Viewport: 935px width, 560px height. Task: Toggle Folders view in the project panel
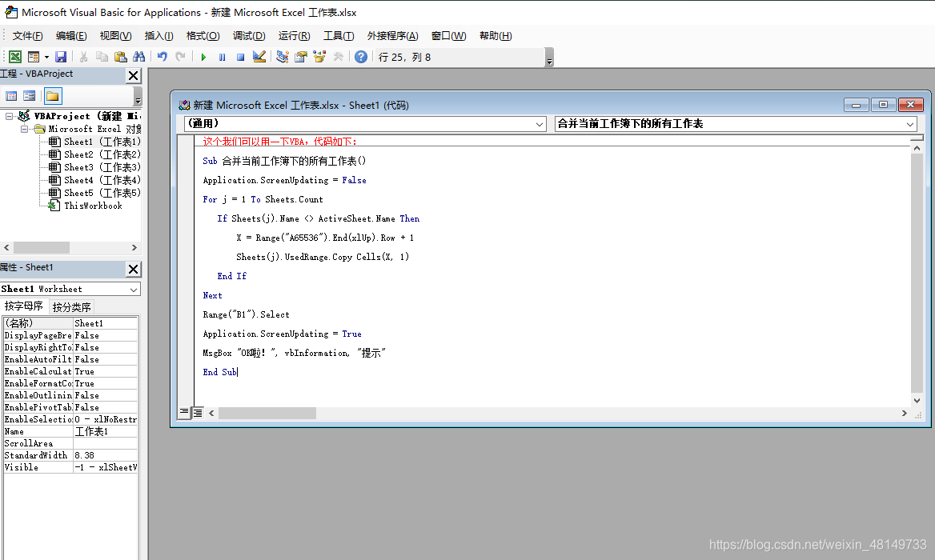[x=53, y=96]
